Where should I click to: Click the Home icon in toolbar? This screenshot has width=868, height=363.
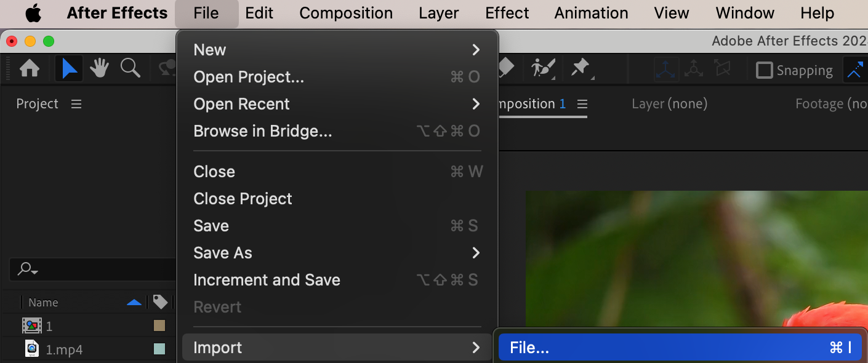(30, 69)
